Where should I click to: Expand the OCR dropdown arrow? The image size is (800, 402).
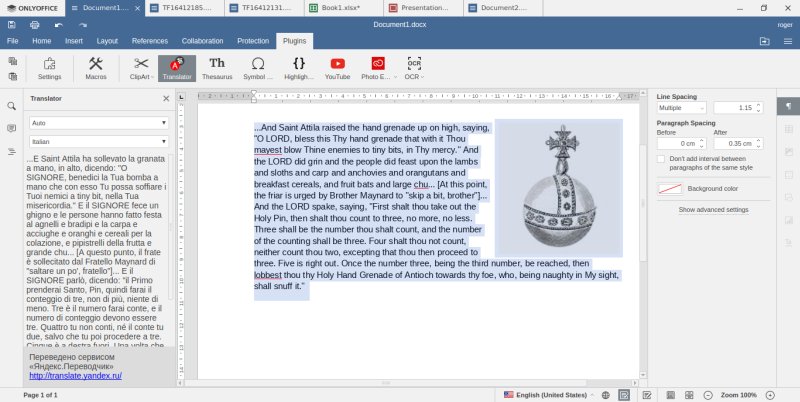(x=422, y=77)
